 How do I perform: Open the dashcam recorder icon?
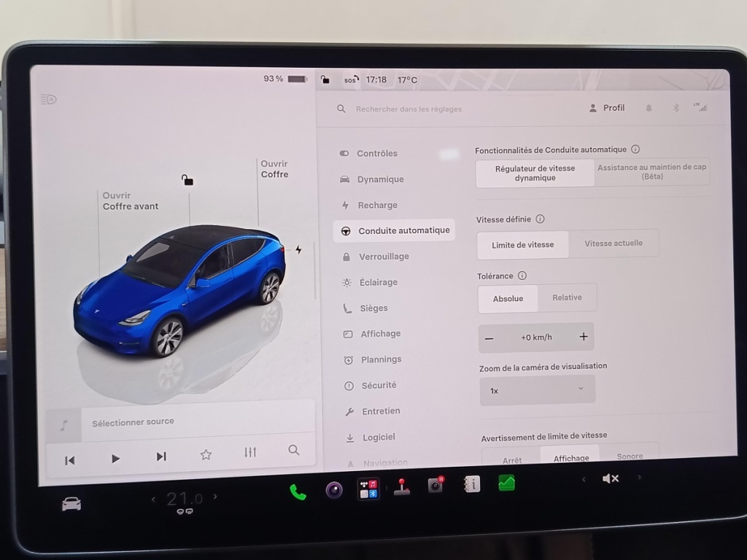point(436,485)
